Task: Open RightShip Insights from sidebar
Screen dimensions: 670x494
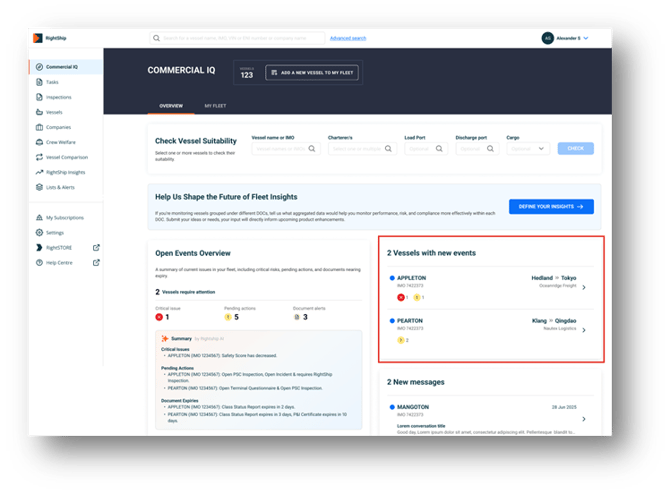Action: coord(65,172)
